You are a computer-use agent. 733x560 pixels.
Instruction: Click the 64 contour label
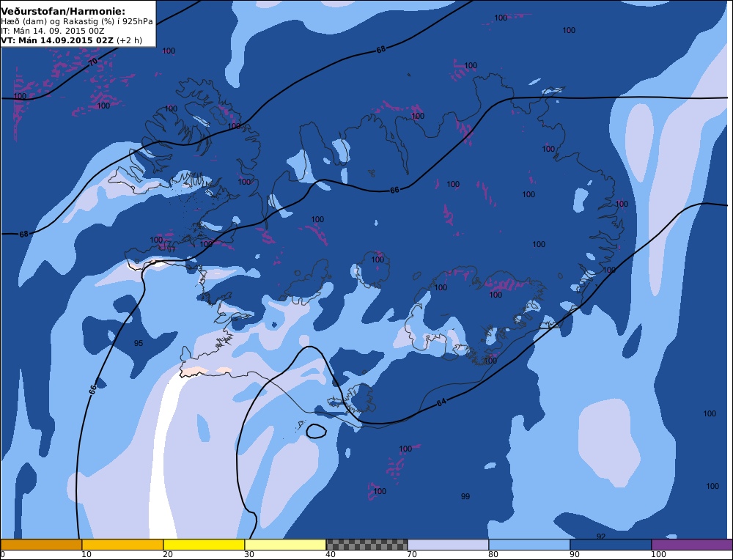click(441, 402)
